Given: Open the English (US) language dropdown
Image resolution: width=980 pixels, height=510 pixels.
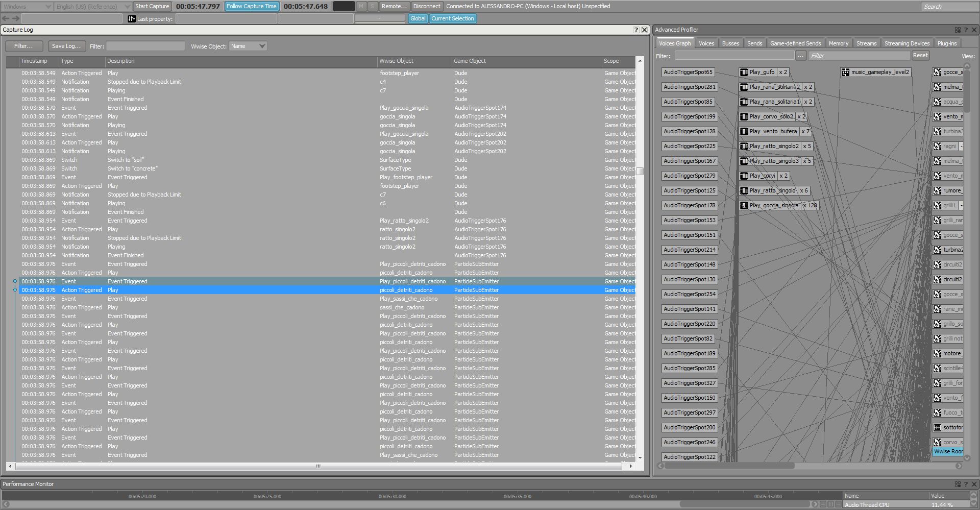Looking at the screenshot, I should click(93, 7).
